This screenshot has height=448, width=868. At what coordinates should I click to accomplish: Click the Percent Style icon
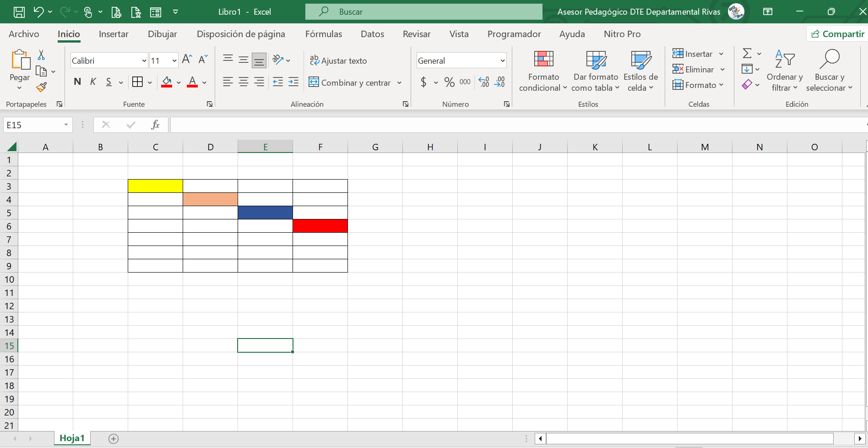point(450,82)
